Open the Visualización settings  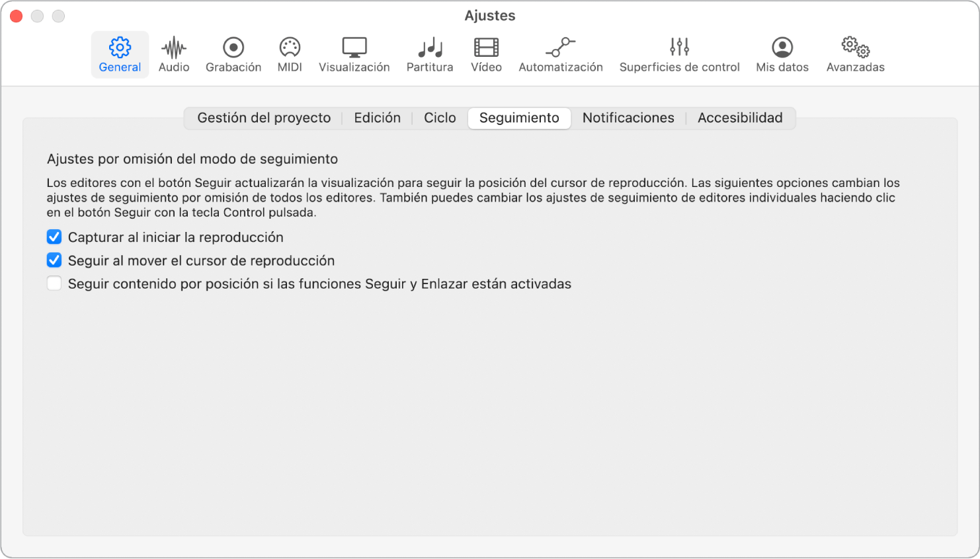point(354,53)
